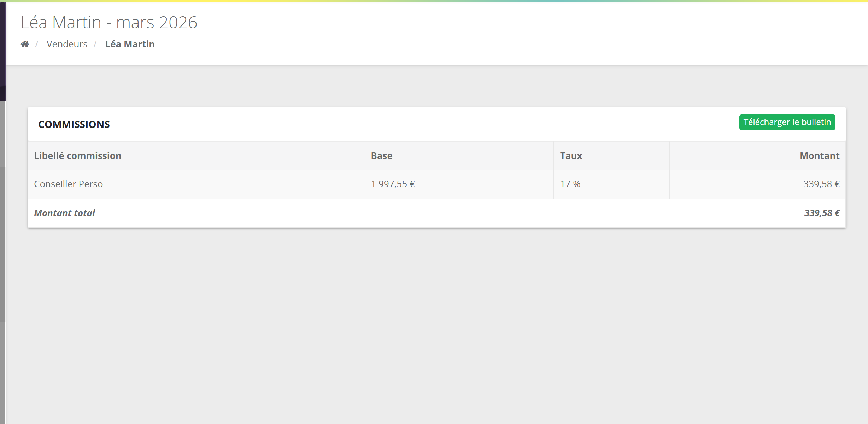This screenshot has height=424, width=868.
Task: Click the home icon in breadcrumb
Action: coord(25,44)
